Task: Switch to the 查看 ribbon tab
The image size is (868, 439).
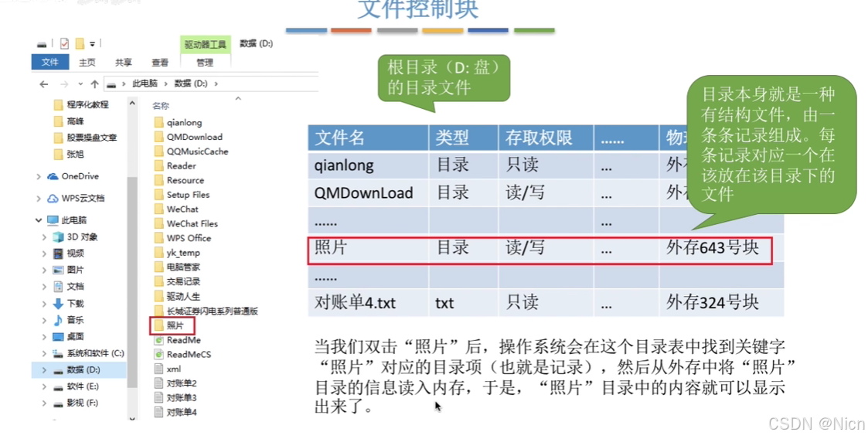Action: point(160,63)
